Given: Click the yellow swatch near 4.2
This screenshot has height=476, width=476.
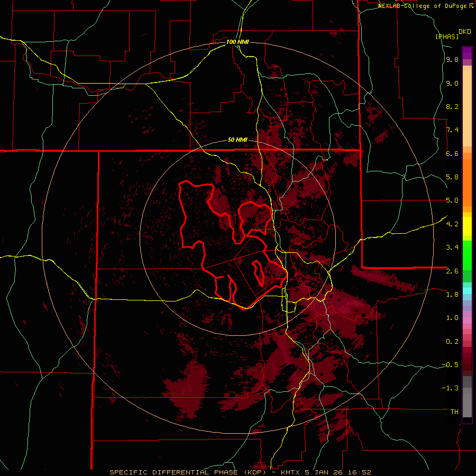Looking at the screenshot, I should click(x=467, y=226).
